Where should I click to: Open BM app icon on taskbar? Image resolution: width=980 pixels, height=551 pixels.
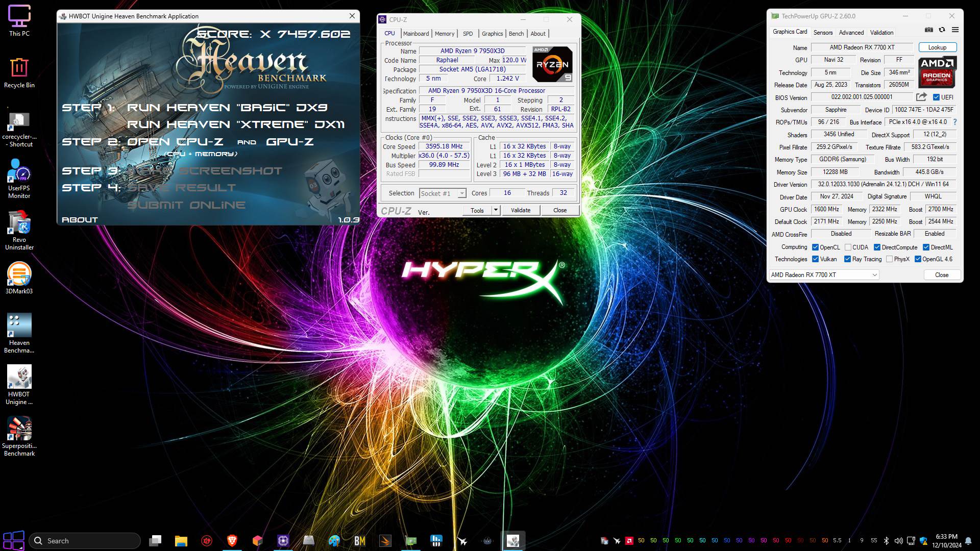(359, 541)
